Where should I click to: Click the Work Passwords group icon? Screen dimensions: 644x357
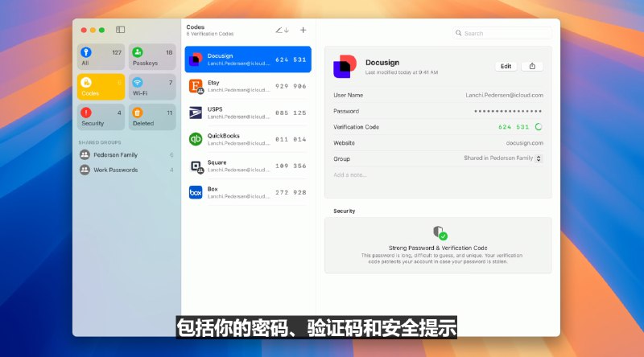(x=85, y=170)
